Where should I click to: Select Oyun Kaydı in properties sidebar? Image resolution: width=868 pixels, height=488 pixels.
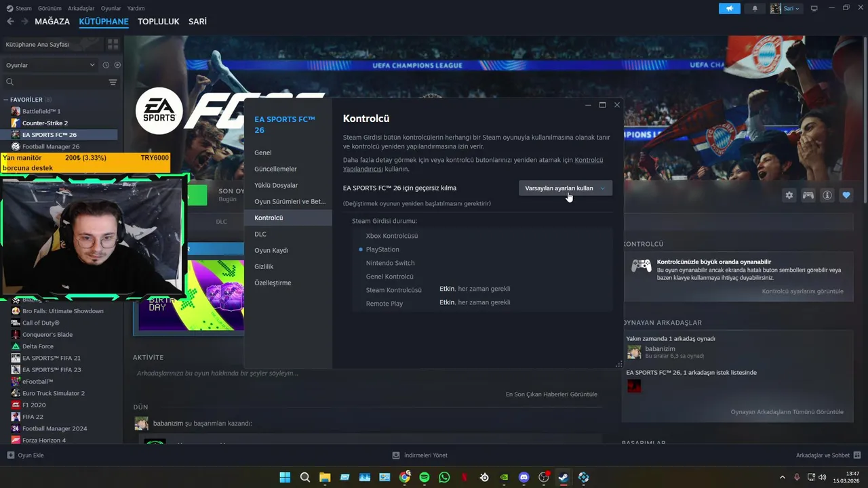click(288, 250)
